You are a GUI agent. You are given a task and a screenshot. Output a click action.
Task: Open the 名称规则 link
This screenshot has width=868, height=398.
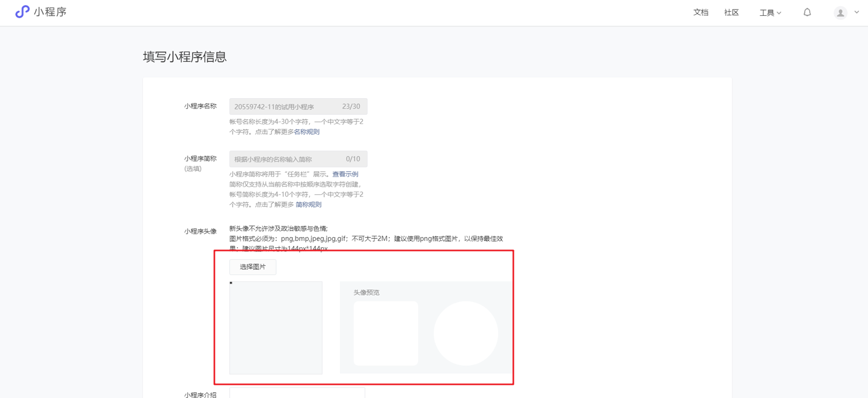tap(306, 132)
